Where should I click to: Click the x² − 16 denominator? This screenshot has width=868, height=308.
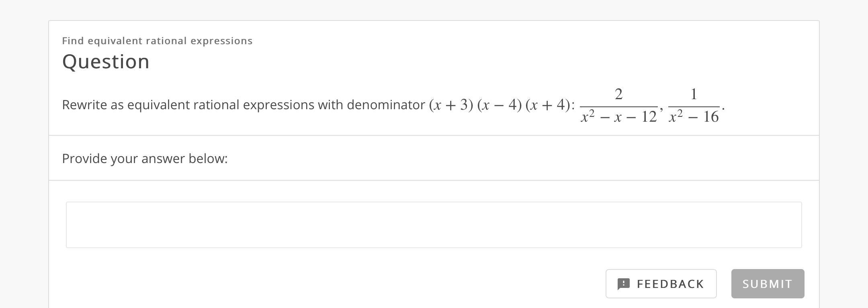pyautogui.click(x=694, y=117)
